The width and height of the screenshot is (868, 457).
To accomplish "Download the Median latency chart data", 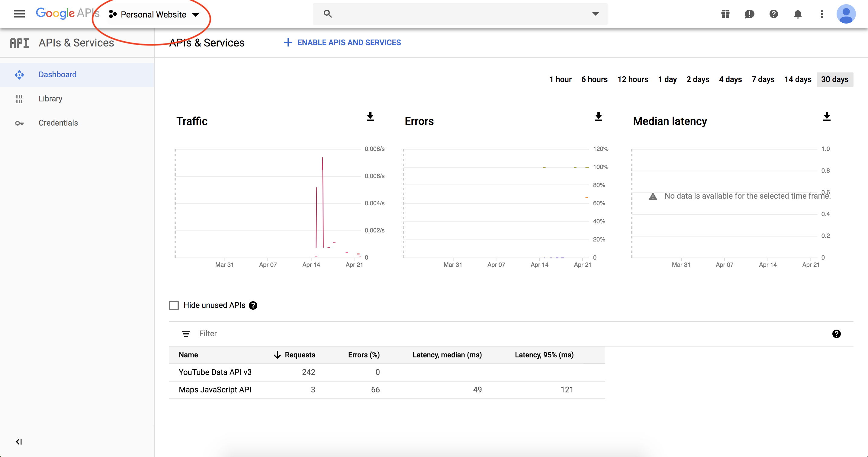I will pos(826,117).
